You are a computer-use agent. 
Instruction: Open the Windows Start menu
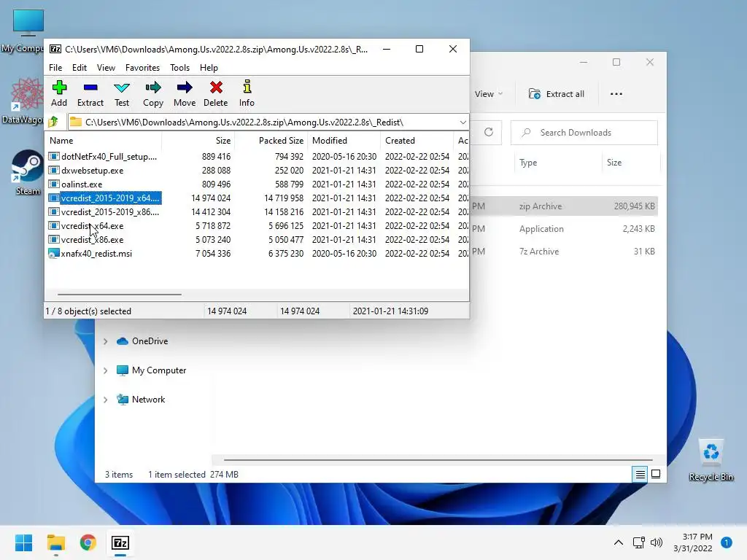pos(24,542)
